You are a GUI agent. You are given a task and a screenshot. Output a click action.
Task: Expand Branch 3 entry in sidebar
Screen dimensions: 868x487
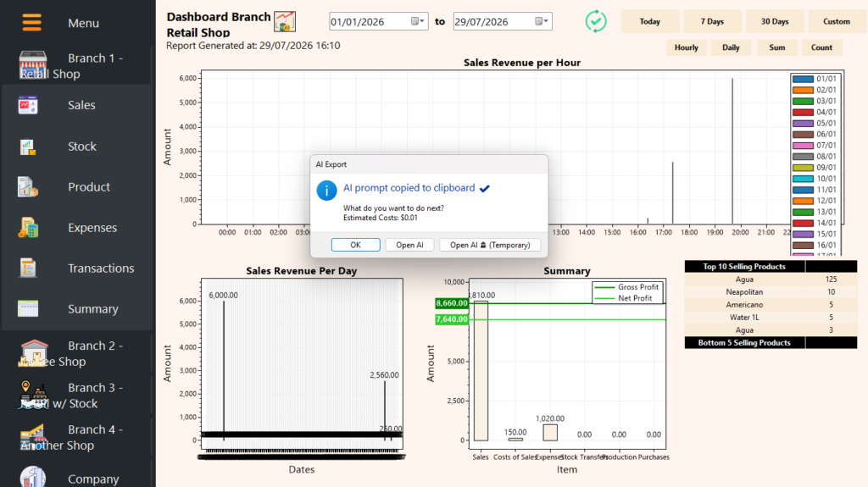tap(76, 396)
